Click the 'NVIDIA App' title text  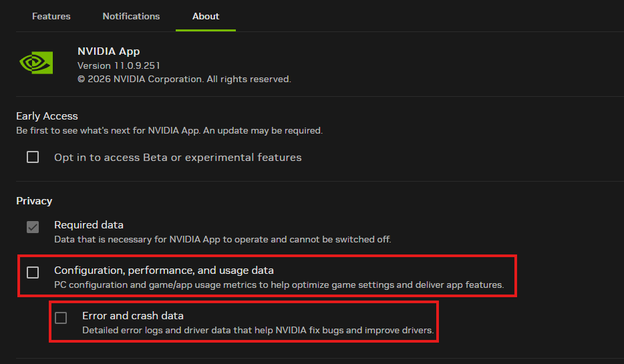click(x=109, y=51)
